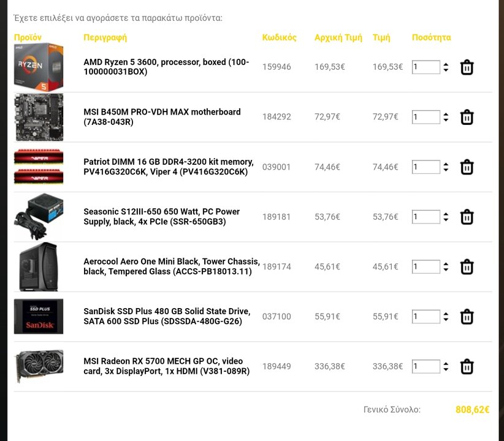Increase quantity of Seasonic power supply

[446, 214]
